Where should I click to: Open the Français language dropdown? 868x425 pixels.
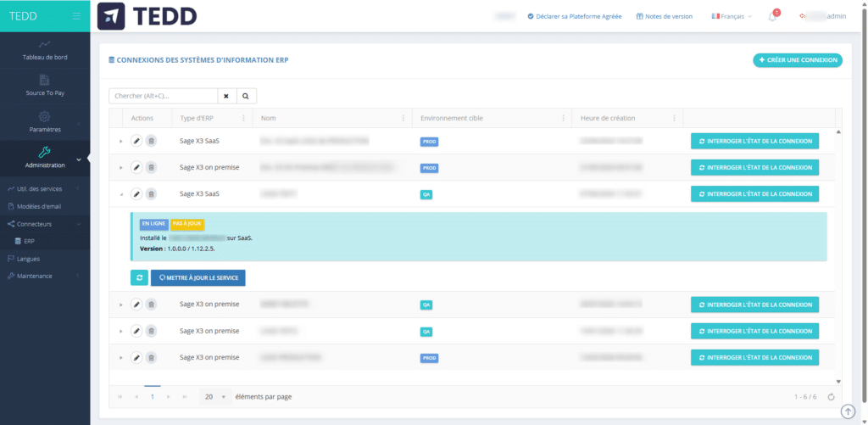click(x=732, y=16)
